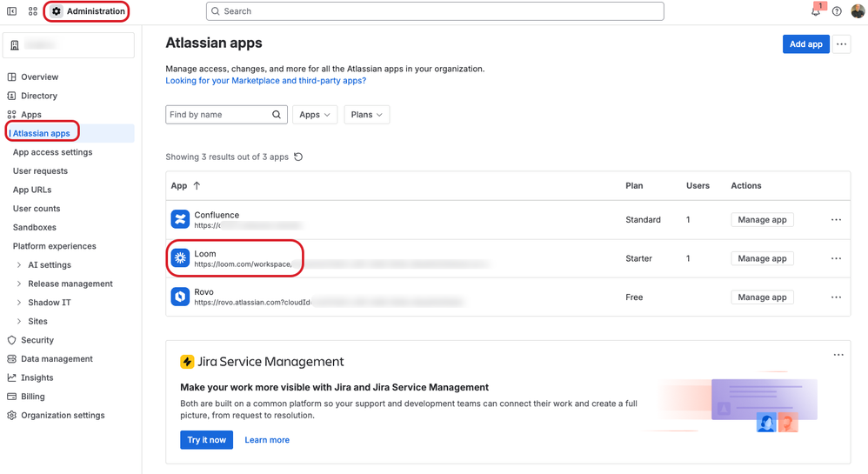Go to Directory in the sidebar
868x474 pixels.
(x=39, y=96)
